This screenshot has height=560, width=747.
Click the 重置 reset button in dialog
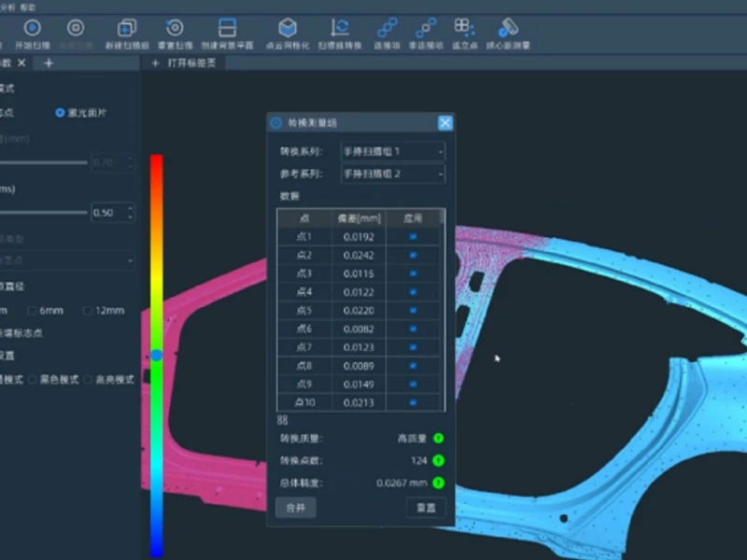[426, 508]
